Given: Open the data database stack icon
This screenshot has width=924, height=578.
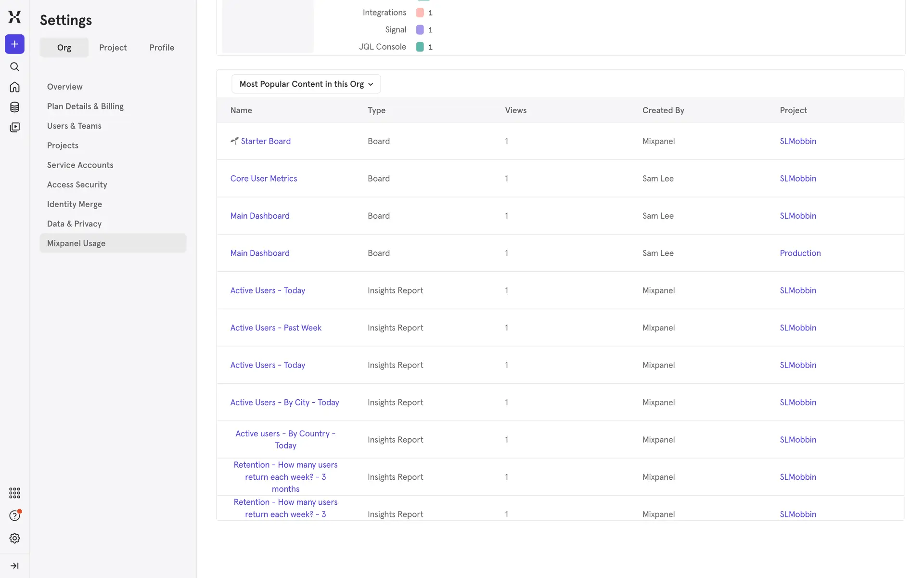Looking at the screenshot, I should coord(14,107).
